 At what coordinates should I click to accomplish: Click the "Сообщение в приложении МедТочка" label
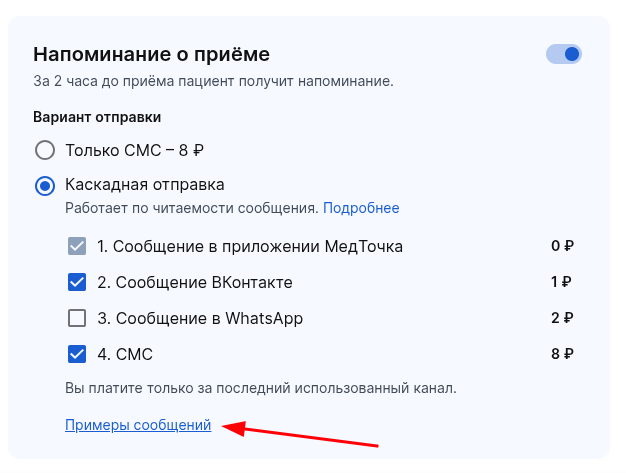click(250, 246)
